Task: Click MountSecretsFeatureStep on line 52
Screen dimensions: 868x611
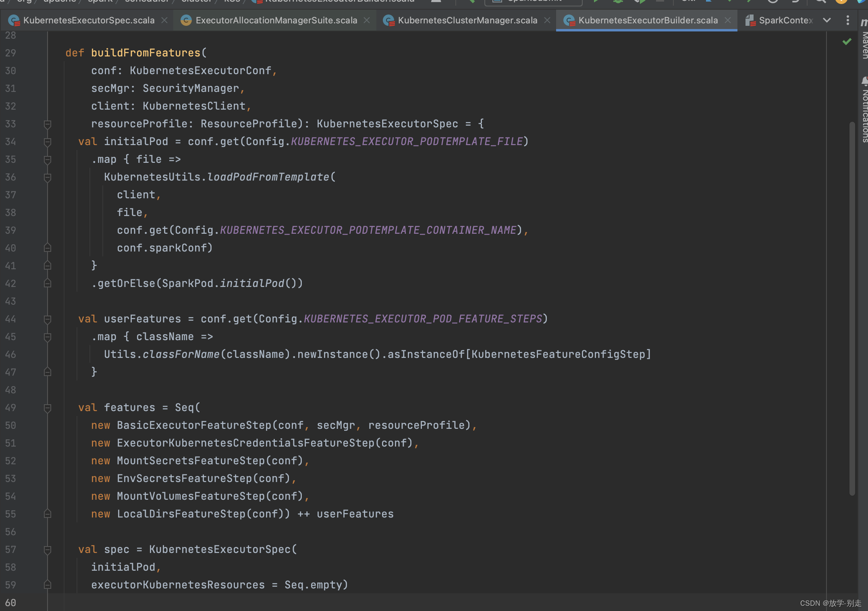Action: click(x=191, y=461)
